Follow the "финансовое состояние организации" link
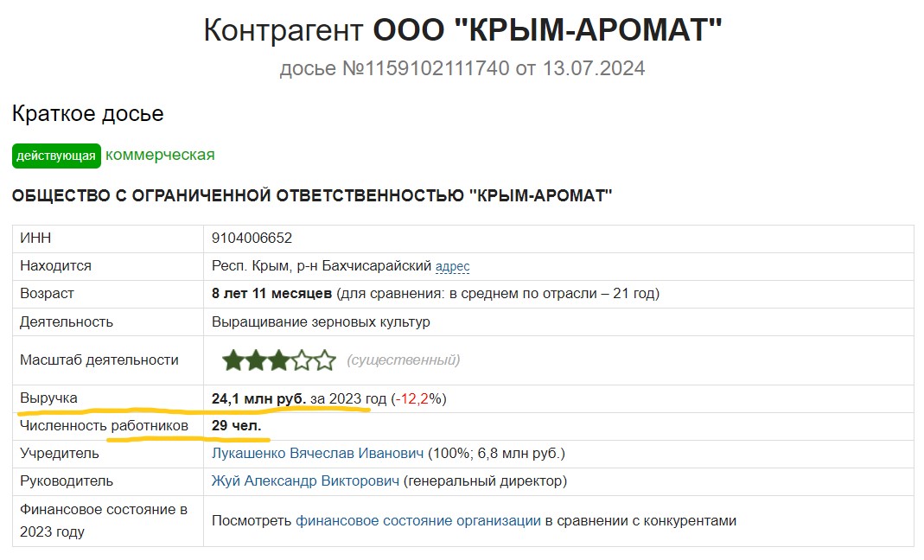This screenshot has height=560, width=924. tap(418, 520)
